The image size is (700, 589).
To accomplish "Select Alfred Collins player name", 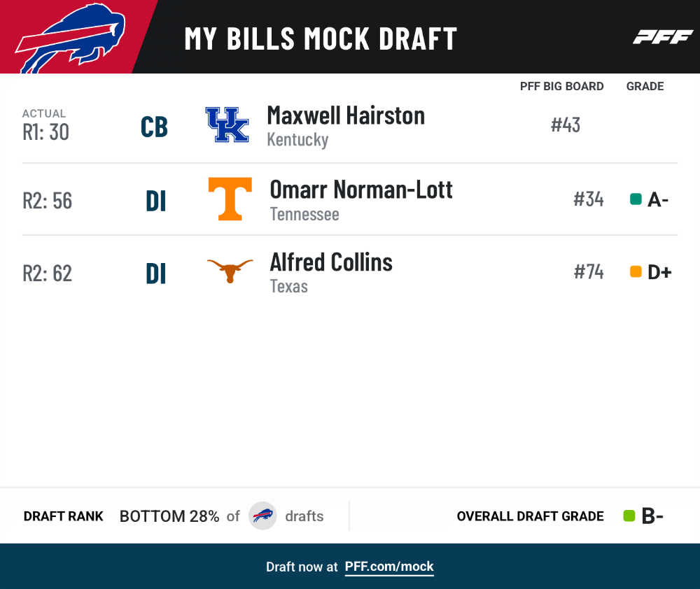I will tap(331, 262).
